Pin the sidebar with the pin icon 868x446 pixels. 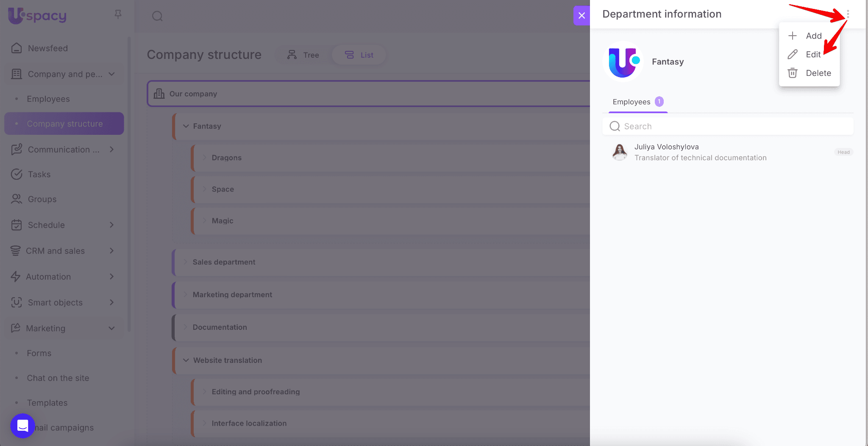coord(118,15)
